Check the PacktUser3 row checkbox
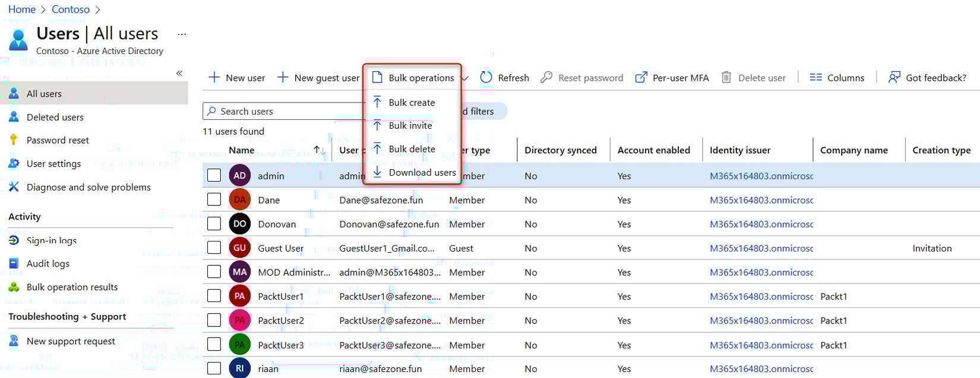Image resolution: width=980 pixels, height=378 pixels. coord(214,344)
